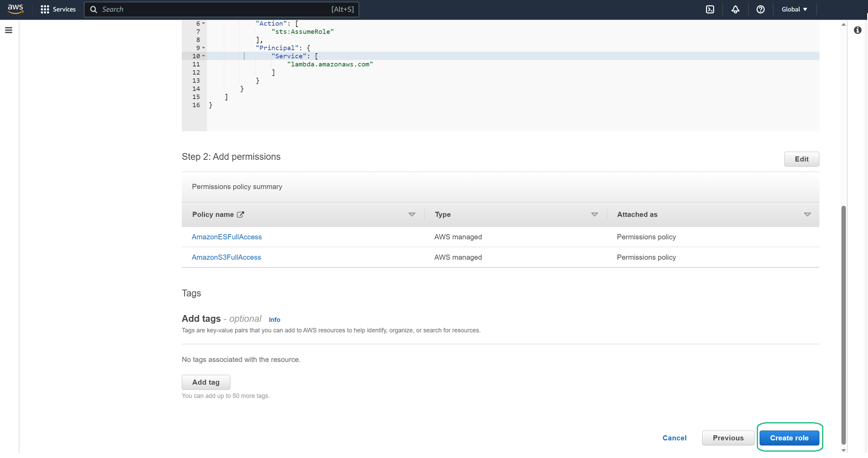Open the info panel icon
This screenshot has width=868, height=458.
click(857, 30)
